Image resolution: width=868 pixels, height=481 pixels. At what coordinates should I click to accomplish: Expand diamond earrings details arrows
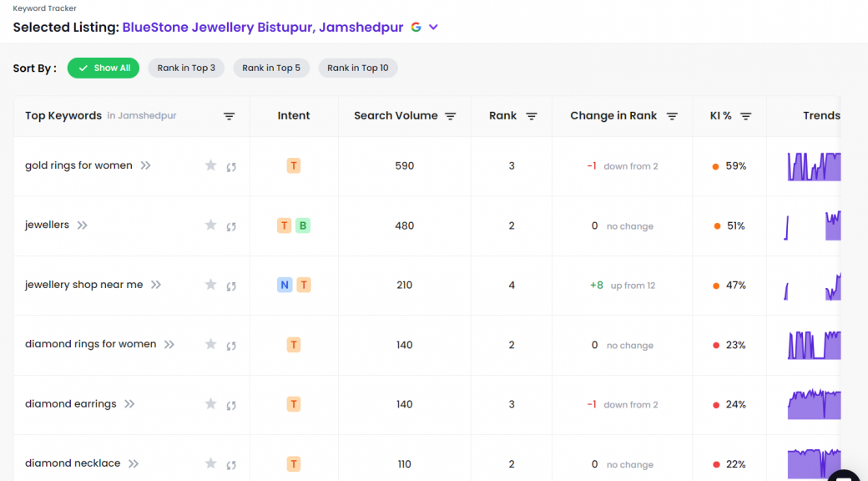[129, 404]
